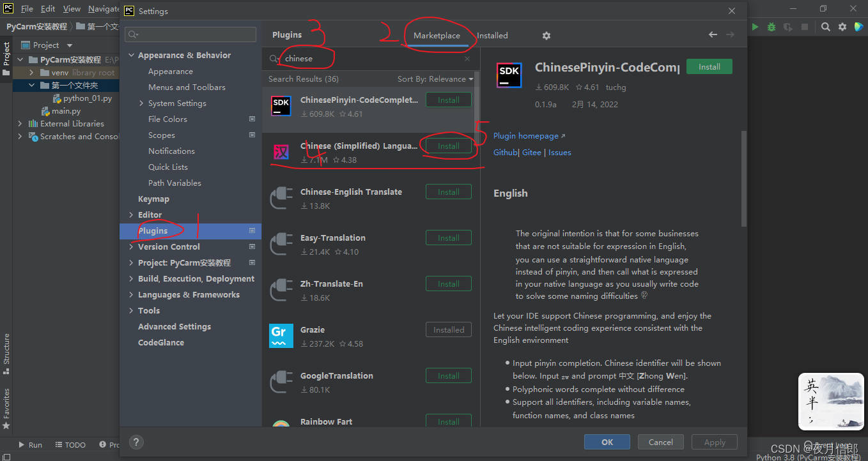Expand Appearance & Behavior section

(x=132, y=56)
